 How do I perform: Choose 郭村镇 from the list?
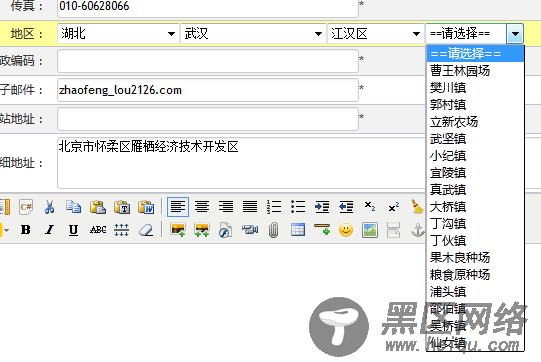(x=475, y=105)
